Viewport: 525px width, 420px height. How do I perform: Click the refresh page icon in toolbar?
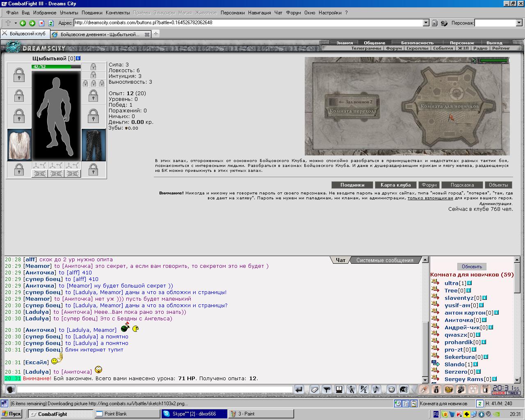[51, 23]
